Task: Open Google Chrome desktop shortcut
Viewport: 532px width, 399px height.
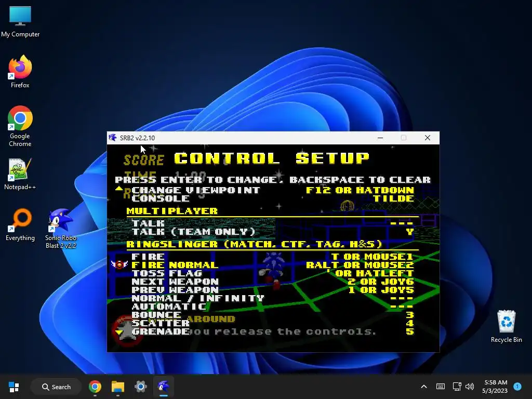Action: click(x=20, y=126)
